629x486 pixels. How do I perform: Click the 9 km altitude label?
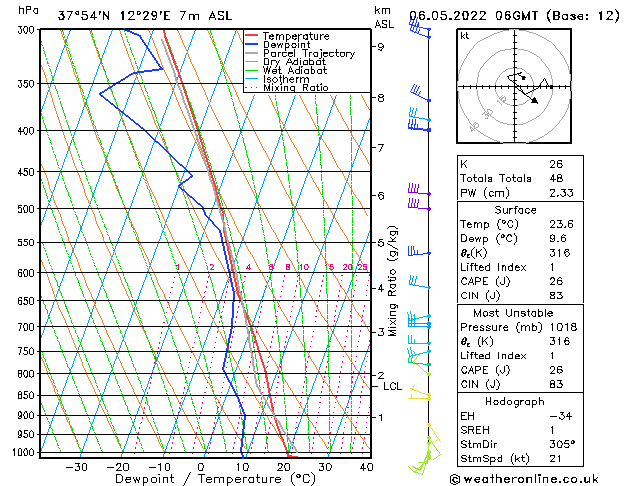tap(380, 47)
